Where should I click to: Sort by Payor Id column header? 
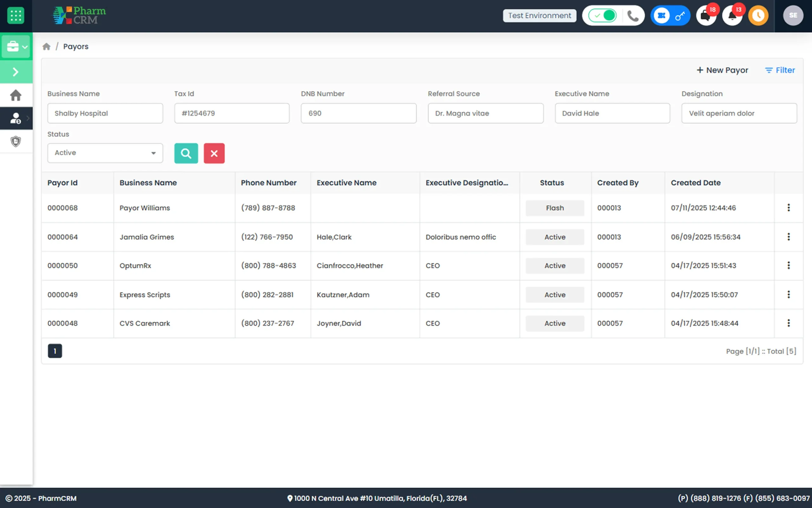pos(62,183)
